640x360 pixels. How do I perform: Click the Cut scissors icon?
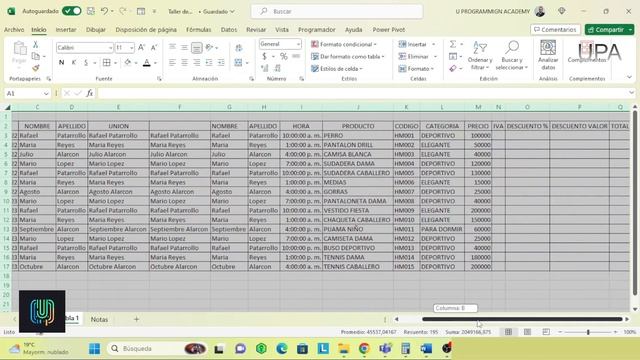click(x=36, y=44)
